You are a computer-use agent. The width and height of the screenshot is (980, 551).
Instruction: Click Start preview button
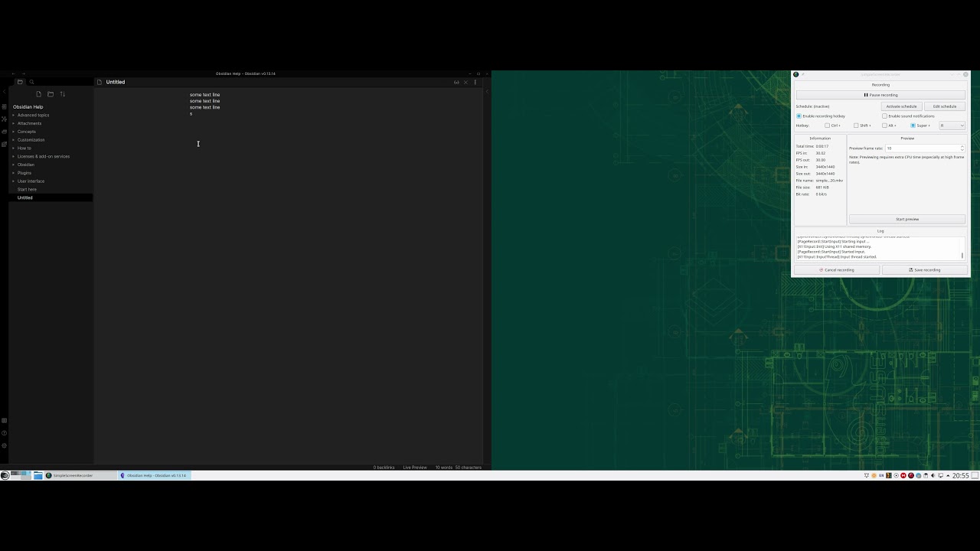point(907,219)
